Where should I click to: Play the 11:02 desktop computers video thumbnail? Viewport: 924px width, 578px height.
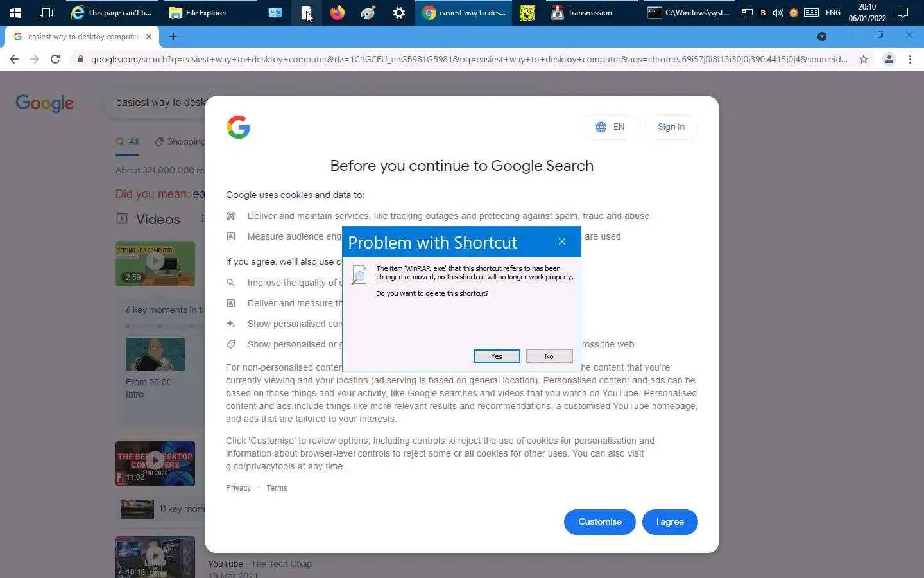(155, 464)
